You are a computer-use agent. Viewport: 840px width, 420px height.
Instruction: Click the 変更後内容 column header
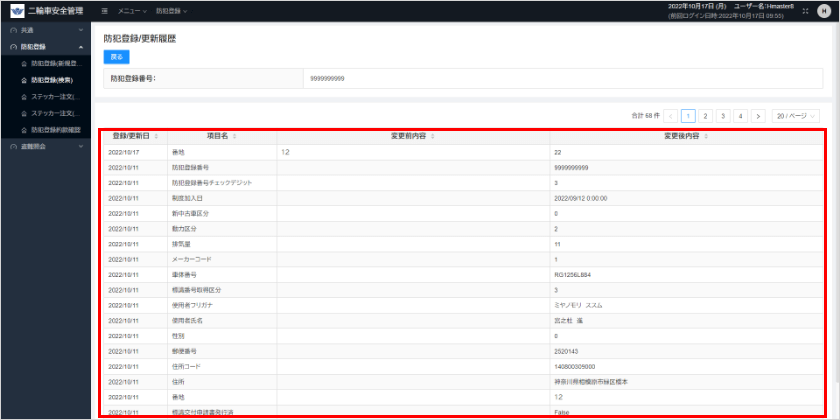686,137
